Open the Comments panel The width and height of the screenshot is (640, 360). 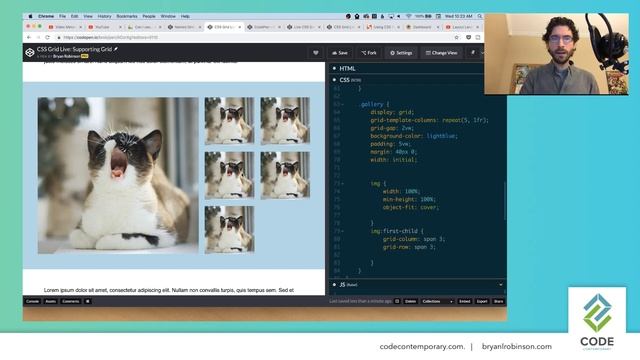(71, 301)
